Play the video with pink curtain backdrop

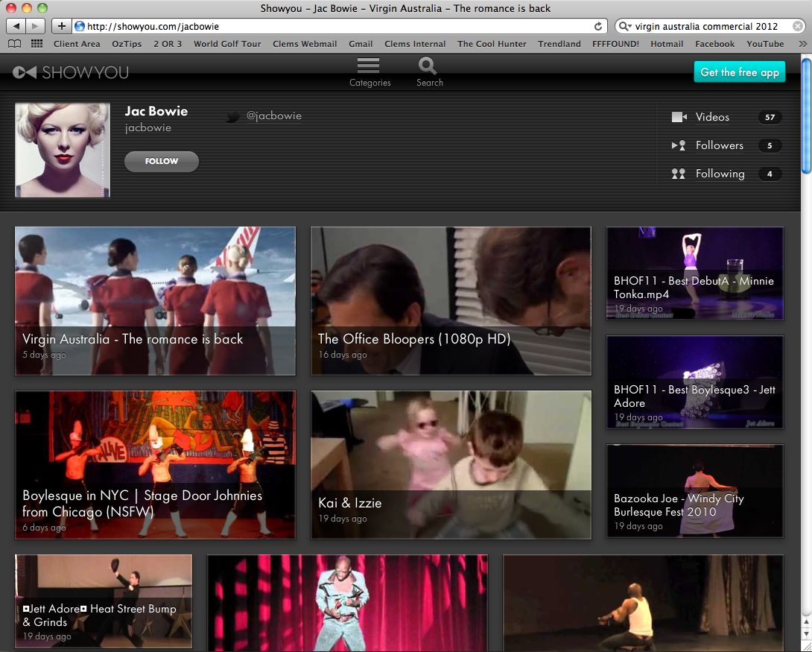[347, 604]
